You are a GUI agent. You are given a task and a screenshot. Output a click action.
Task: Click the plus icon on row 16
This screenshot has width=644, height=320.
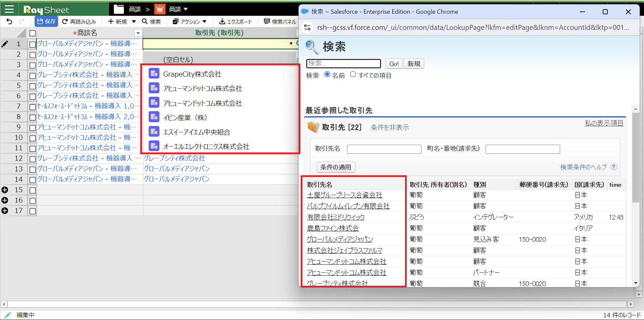pos(5,200)
